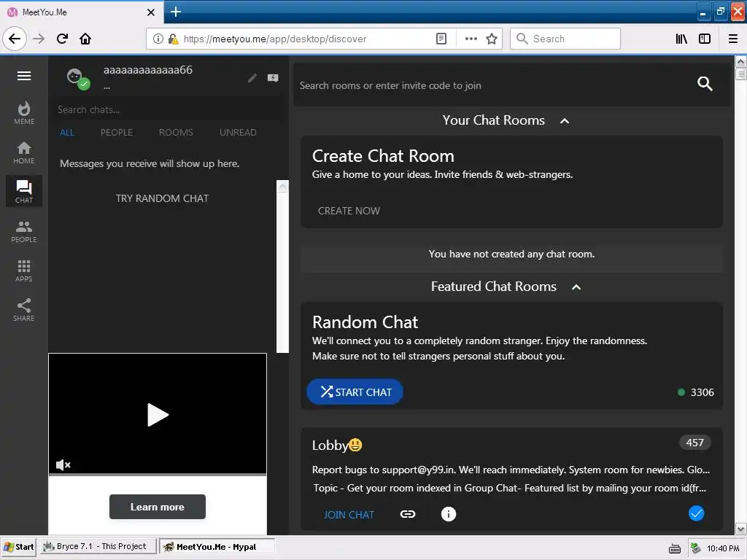Unmute the video ad speaker icon
747x560 pixels.
point(63,464)
